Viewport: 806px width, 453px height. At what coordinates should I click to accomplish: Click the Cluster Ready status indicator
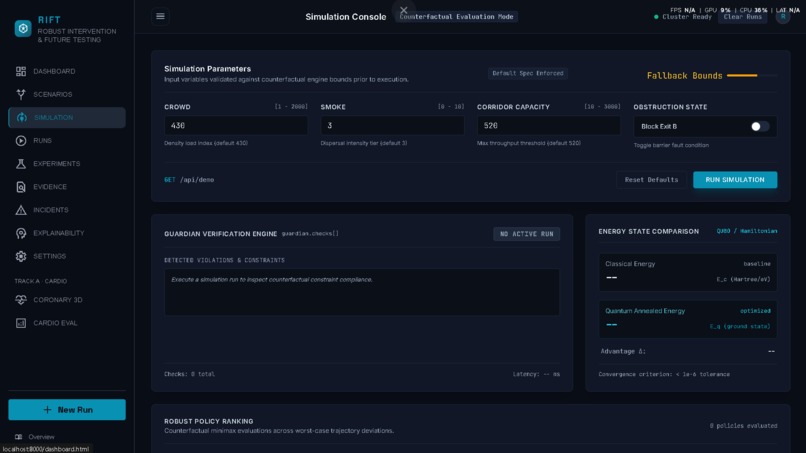tap(683, 17)
